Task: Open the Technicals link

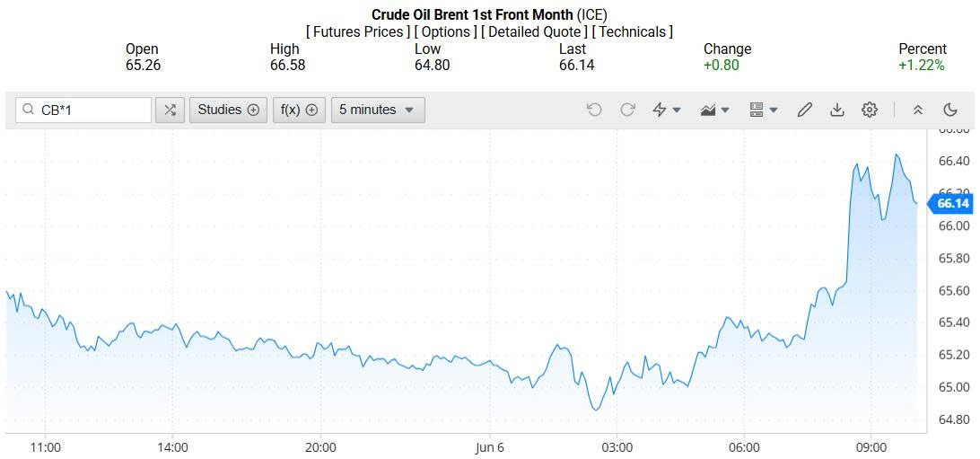Action: 633,31
